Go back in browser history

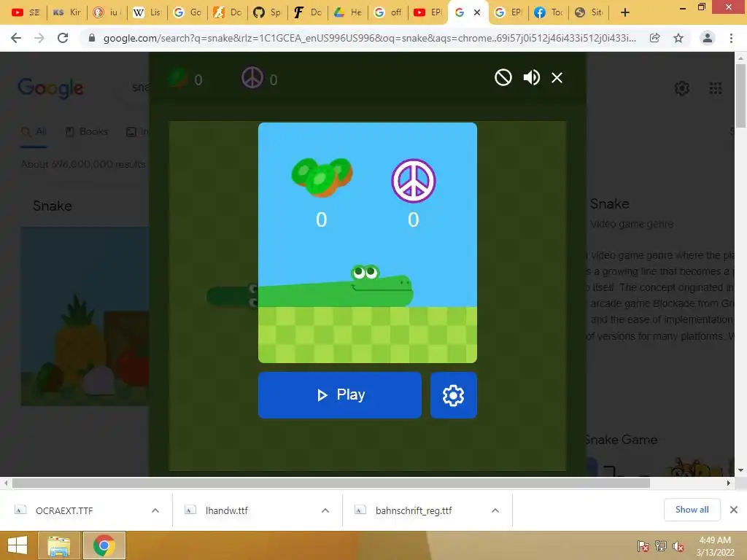tap(16, 38)
